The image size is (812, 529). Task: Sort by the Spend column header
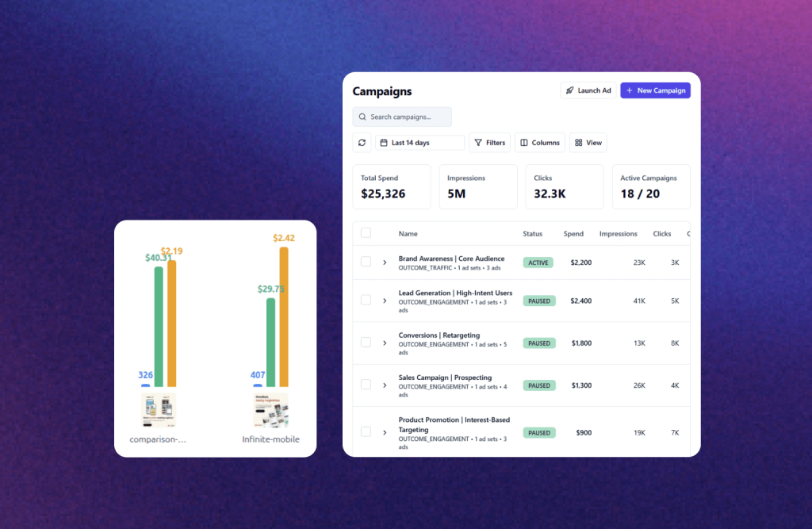[x=573, y=234]
